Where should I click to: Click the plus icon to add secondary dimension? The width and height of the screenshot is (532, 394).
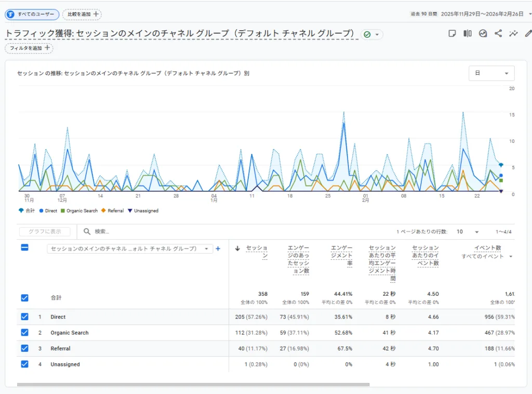(218, 248)
